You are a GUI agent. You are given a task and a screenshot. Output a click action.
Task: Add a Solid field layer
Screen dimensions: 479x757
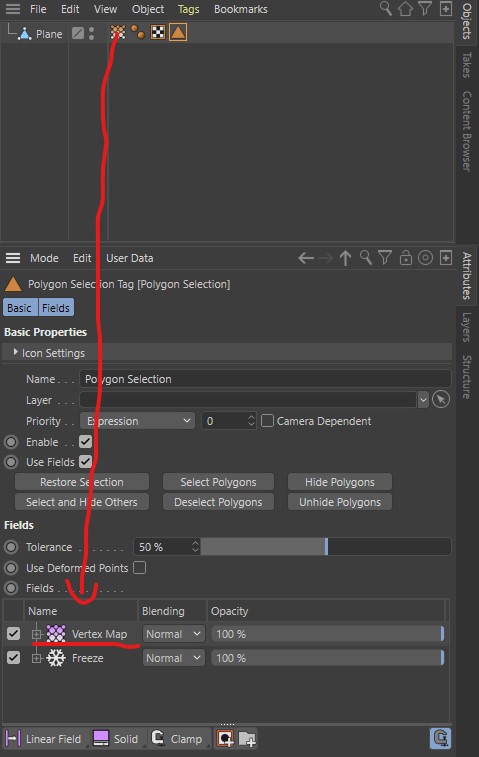(x=115, y=739)
